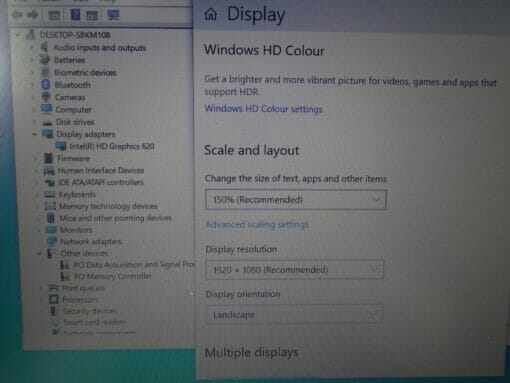Select the Cameras category icon
Viewport: 510px width, 383px height.
46,97
